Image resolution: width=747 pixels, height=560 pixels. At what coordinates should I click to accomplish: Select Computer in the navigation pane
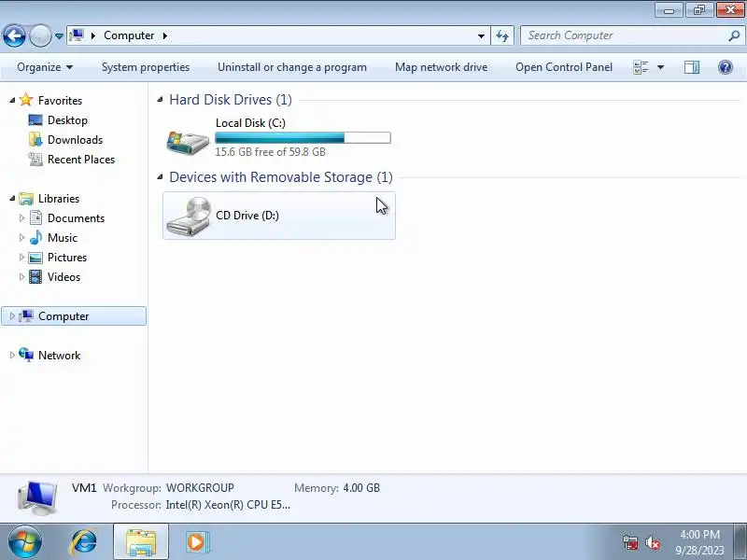(x=63, y=316)
